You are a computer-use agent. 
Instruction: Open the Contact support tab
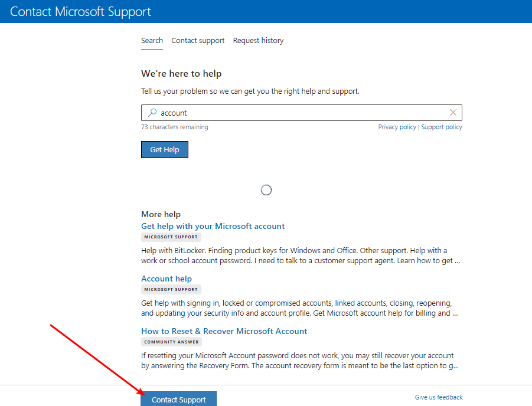point(198,40)
